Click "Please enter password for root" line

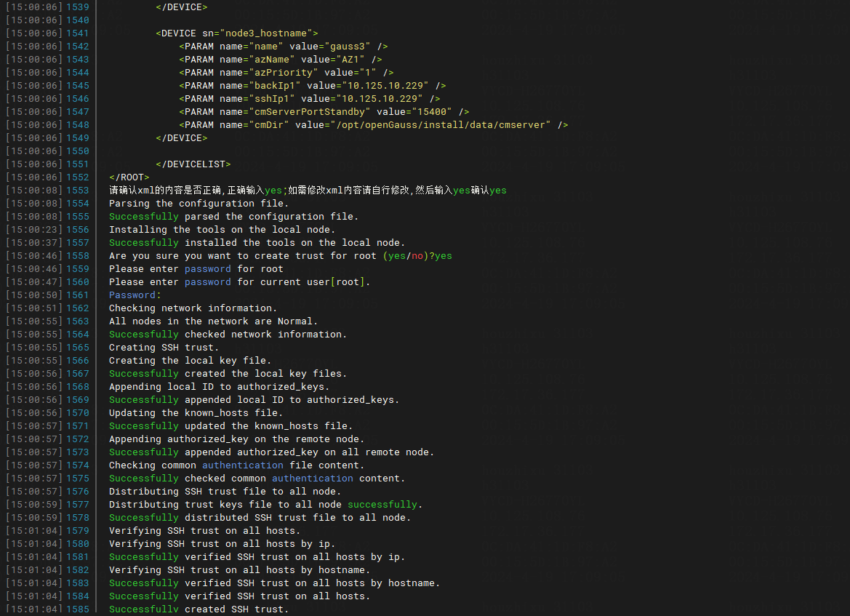click(196, 268)
